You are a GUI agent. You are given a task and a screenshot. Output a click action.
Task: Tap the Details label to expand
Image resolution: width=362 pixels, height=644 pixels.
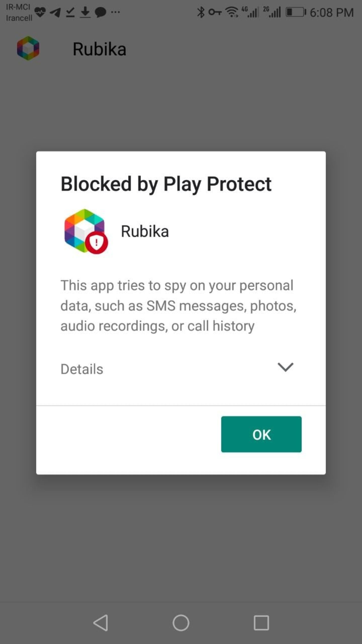pos(82,369)
